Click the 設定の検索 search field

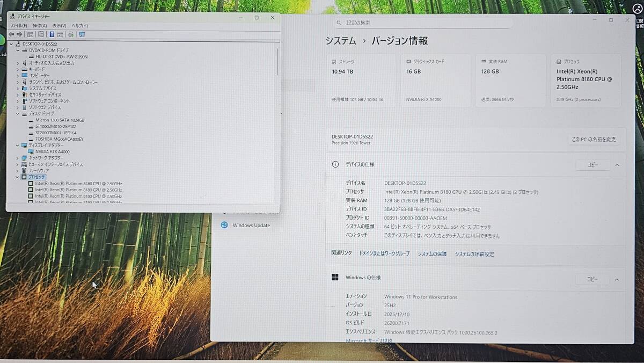[x=422, y=23]
